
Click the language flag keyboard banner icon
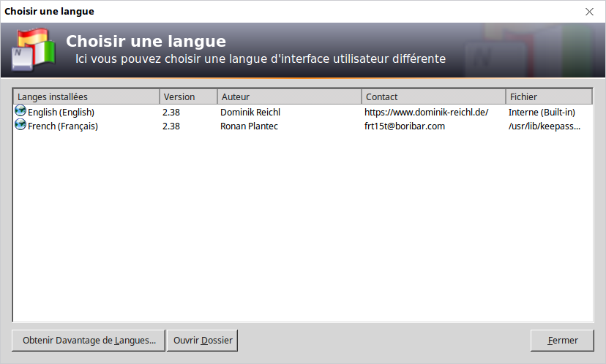pyautogui.click(x=32, y=50)
